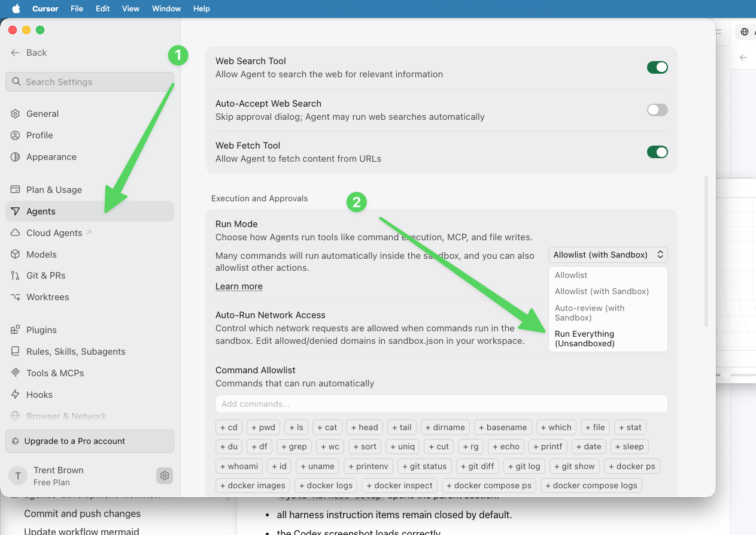Image resolution: width=756 pixels, height=535 pixels.
Task: Click the docker ps command chip
Action: pos(631,466)
